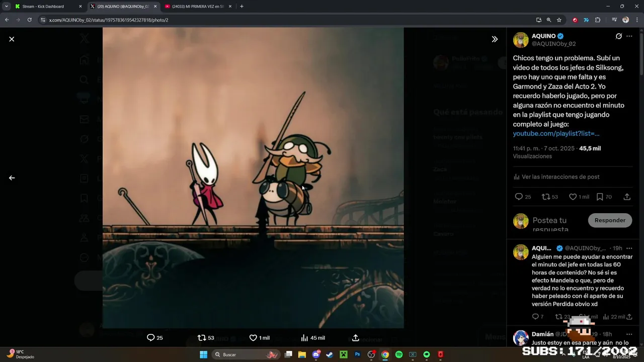Open the Grok icon beside AQUINO's name

618,36
